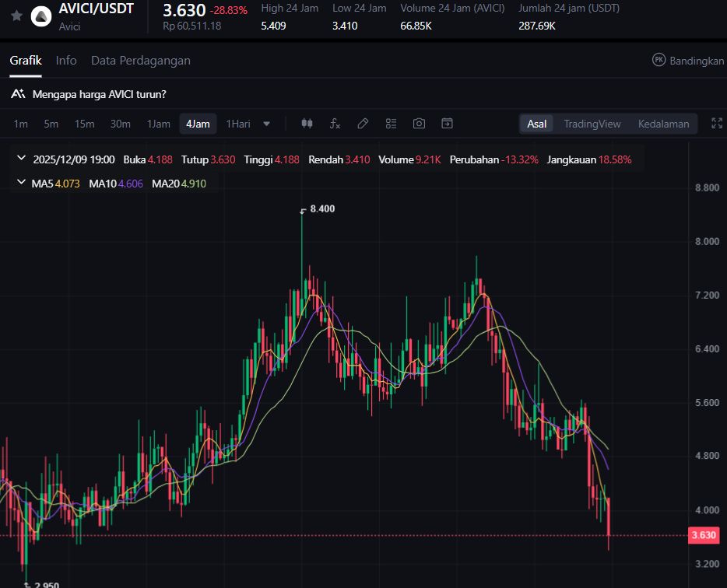727x588 pixels.
Task: Click the Bandingkan compare button
Action: [x=688, y=61]
